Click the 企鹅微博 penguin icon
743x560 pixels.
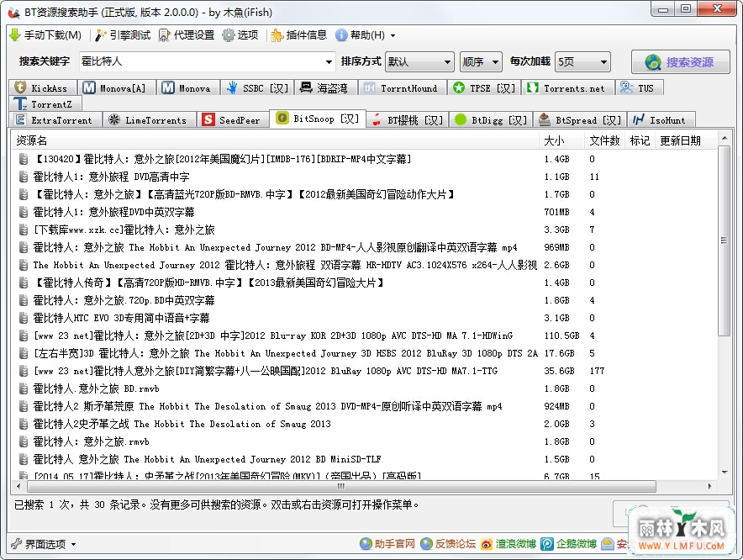click(547, 544)
